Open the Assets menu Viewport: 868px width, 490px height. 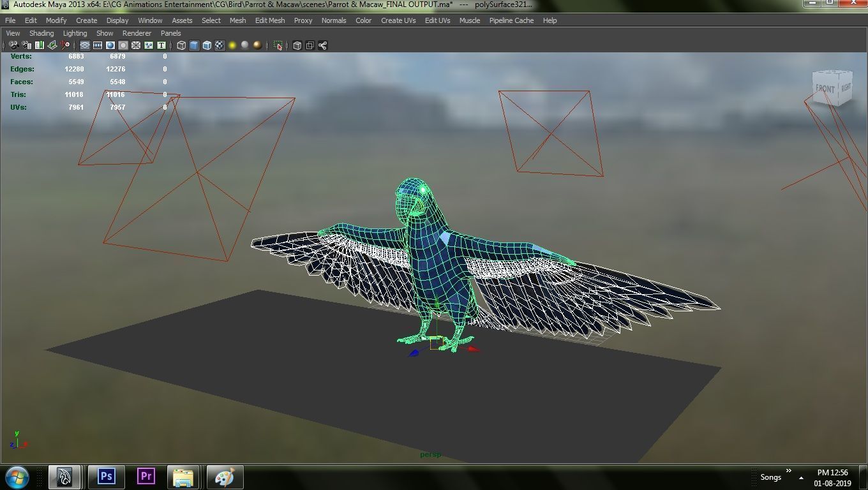[182, 20]
